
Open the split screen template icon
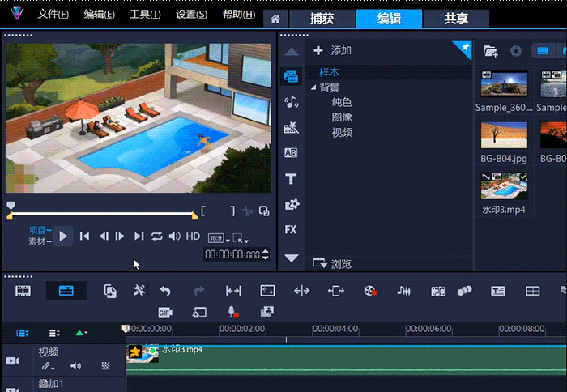(532, 291)
